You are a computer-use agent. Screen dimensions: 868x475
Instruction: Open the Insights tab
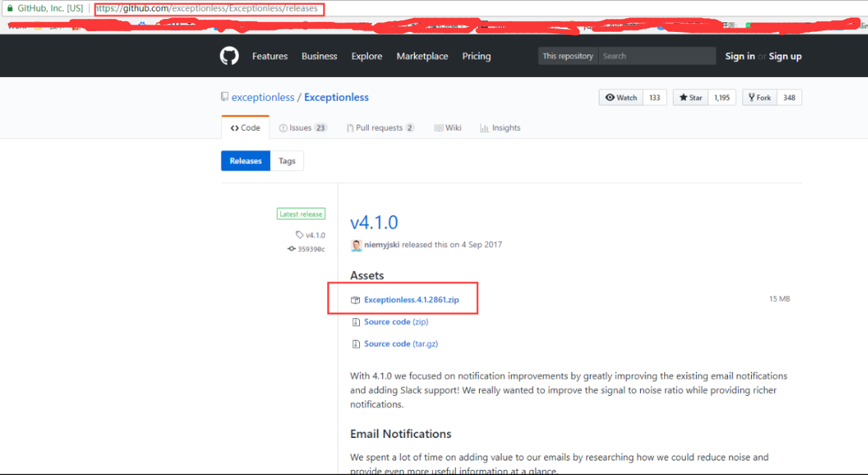click(x=500, y=128)
